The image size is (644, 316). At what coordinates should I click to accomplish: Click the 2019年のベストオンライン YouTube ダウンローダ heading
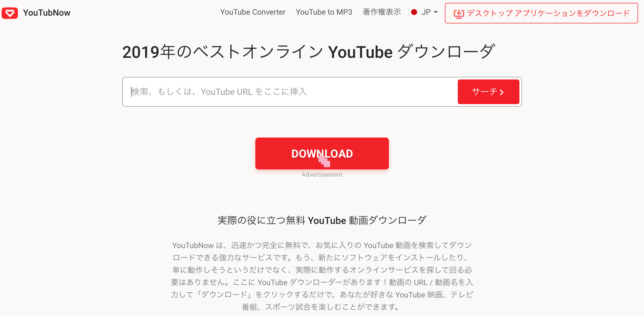pos(308,52)
